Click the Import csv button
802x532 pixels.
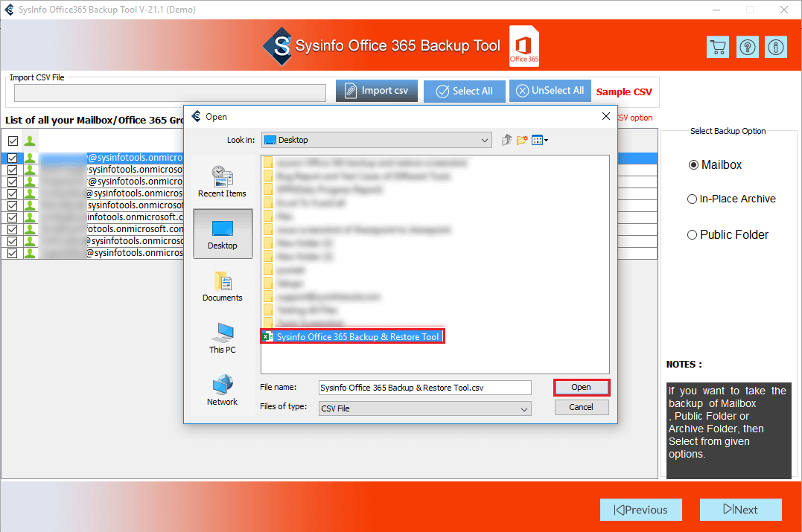[377, 91]
